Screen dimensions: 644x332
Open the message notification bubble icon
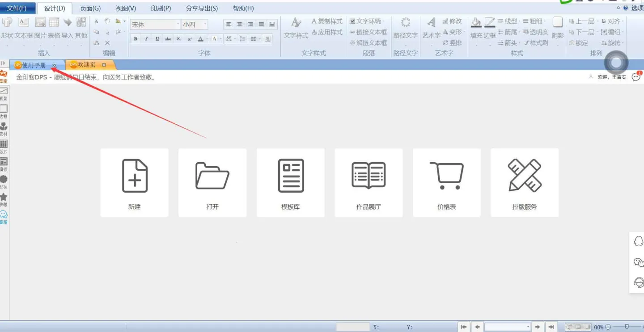pyautogui.click(x=636, y=77)
